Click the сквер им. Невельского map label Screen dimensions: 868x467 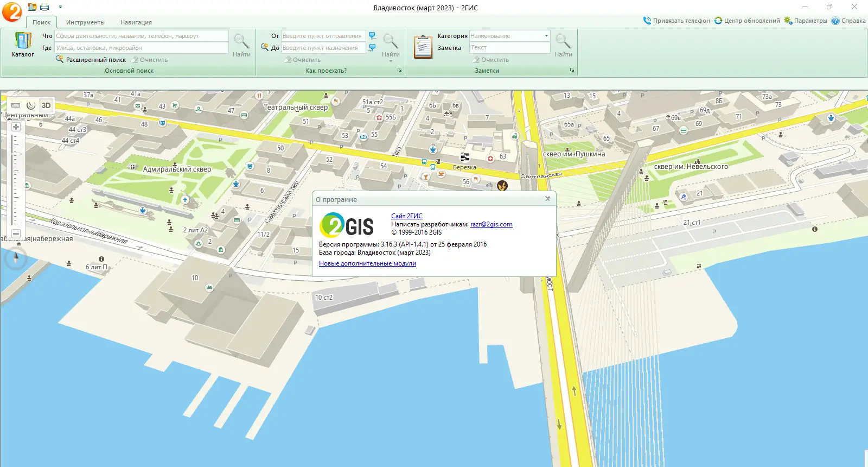[x=691, y=167]
